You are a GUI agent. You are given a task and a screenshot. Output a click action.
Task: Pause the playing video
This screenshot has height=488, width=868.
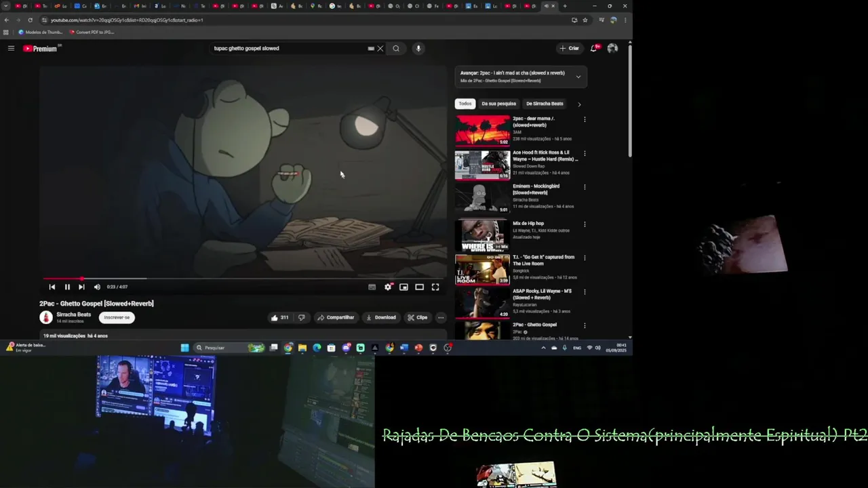pyautogui.click(x=67, y=287)
